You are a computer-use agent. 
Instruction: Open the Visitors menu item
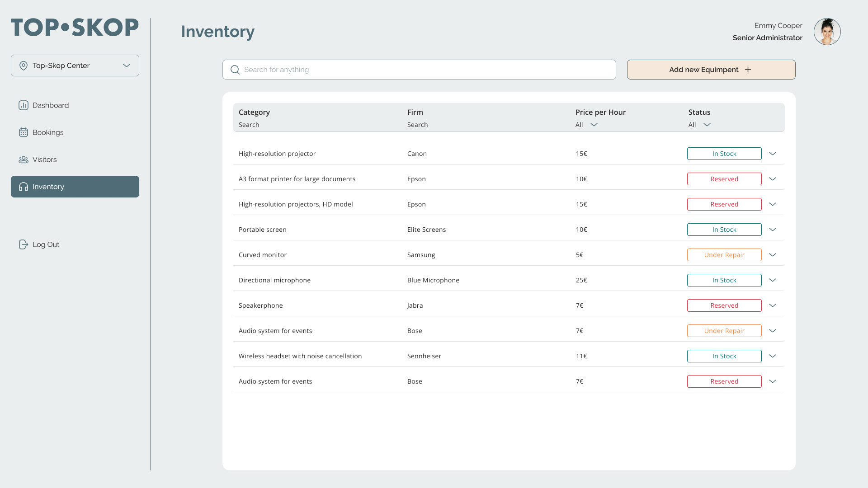coord(44,160)
